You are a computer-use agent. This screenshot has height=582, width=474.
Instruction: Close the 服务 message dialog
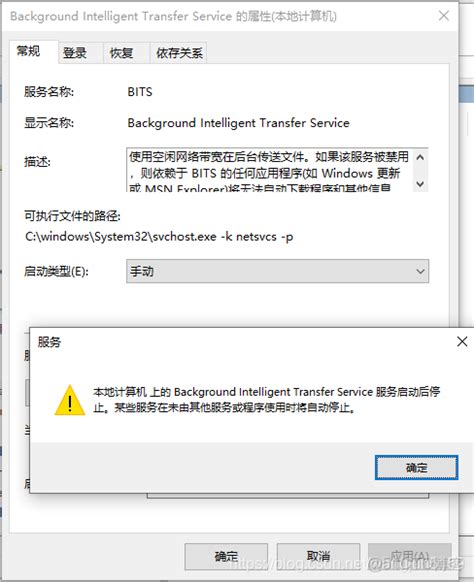point(462,341)
